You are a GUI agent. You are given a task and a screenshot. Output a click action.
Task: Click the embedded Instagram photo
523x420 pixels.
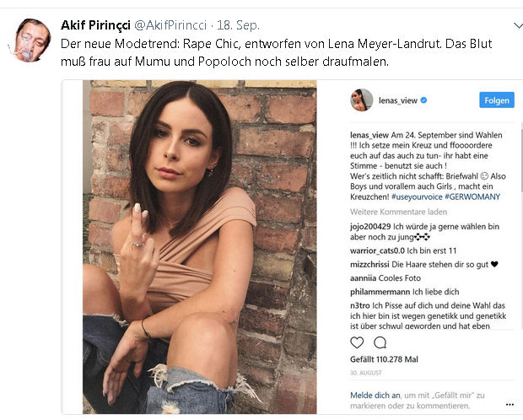point(199,247)
